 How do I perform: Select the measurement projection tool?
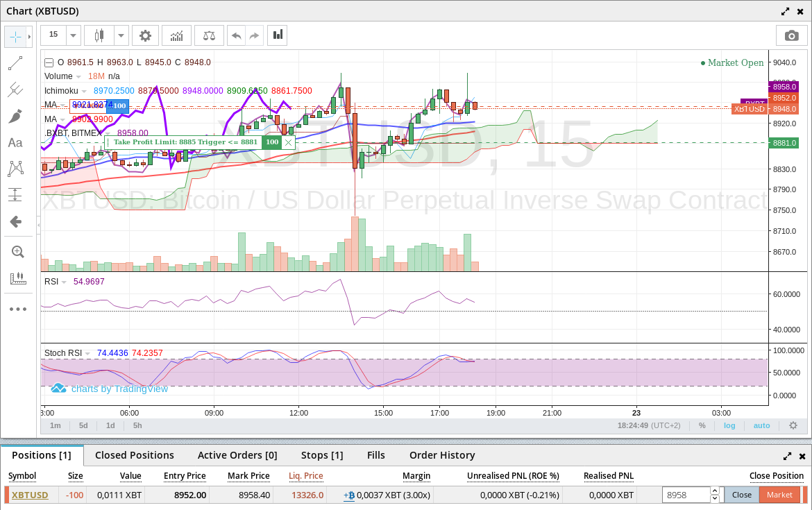click(15, 195)
